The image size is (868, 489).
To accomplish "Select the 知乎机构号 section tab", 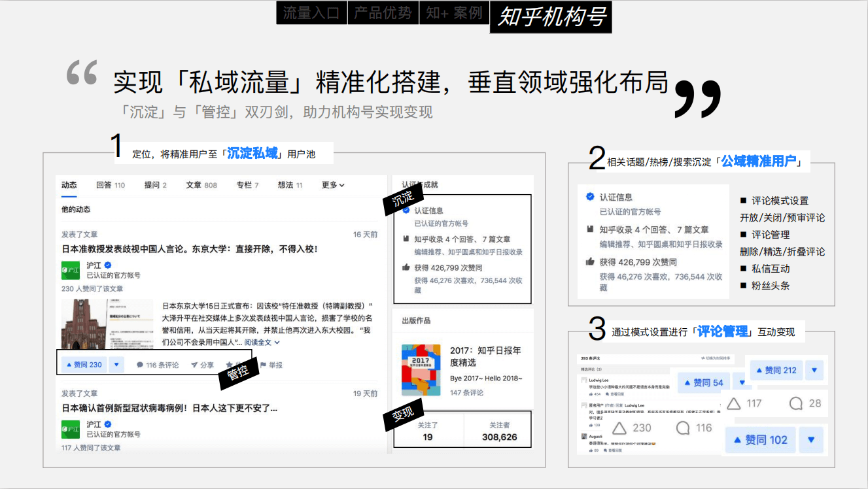I will [551, 17].
